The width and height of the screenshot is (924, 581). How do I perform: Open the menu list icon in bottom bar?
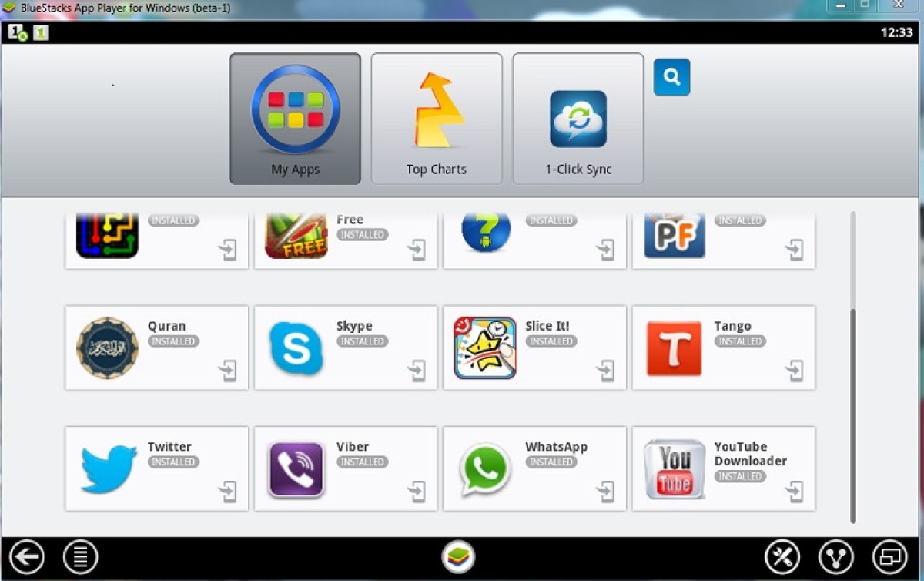(x=80, y=557)
